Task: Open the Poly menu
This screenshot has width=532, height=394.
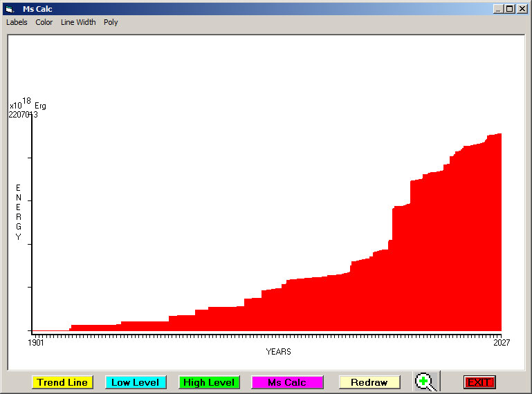Action: tap(111, 22)
